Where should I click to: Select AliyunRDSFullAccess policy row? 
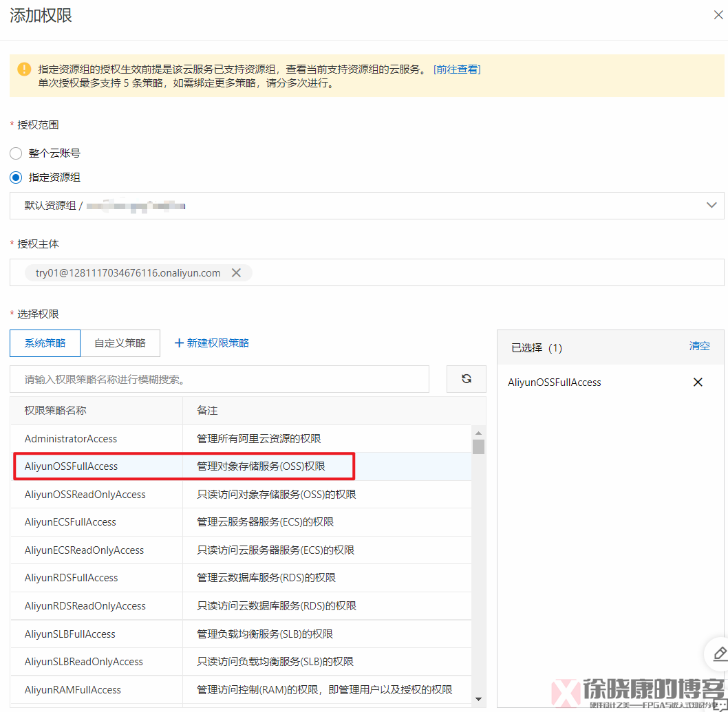pyautogui.click(x=241, y=578)
